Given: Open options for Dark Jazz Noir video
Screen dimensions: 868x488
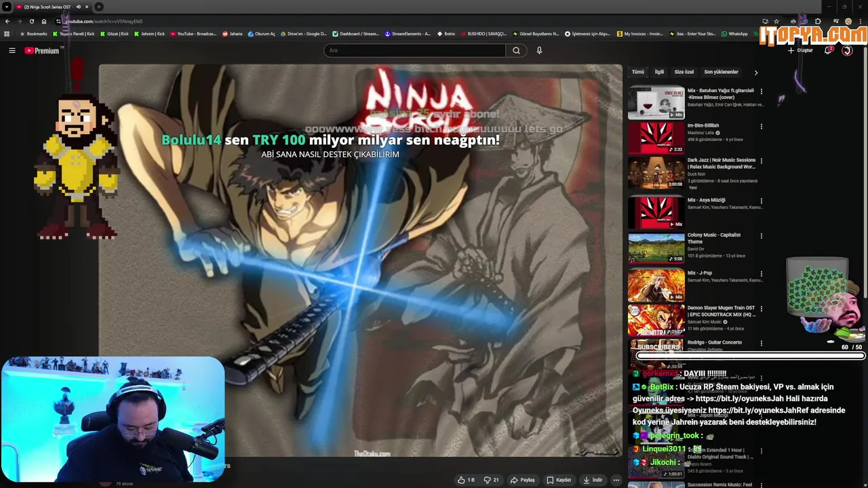Looking at the screenshot, I should point(761,161).
